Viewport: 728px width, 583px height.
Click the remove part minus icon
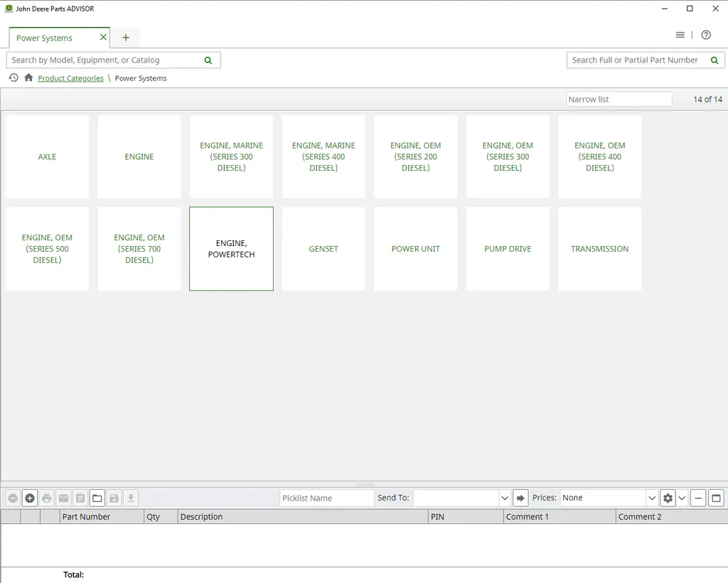tap(13, 498)
